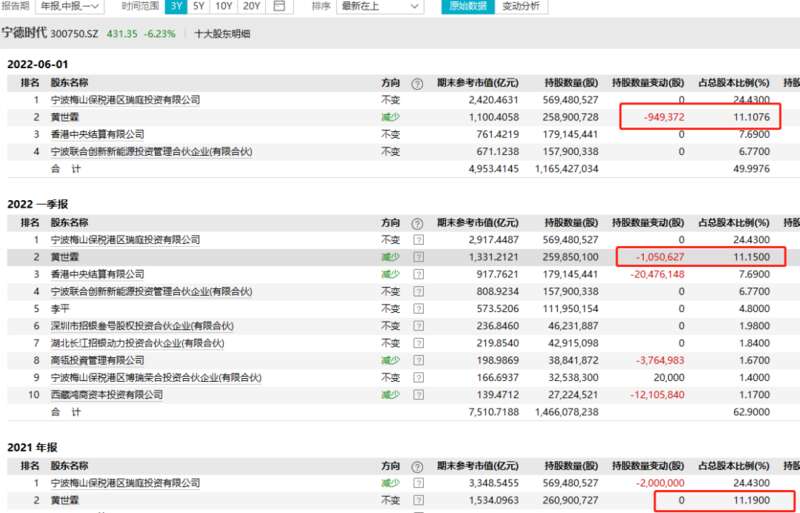This screenshot has width=800, height=513.
Task: Click help icon beside 方向 in 2022-06-01 table
Action: coord(417,84)
